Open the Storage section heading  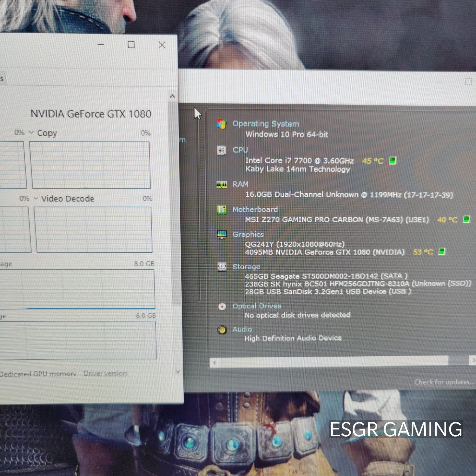246,267
